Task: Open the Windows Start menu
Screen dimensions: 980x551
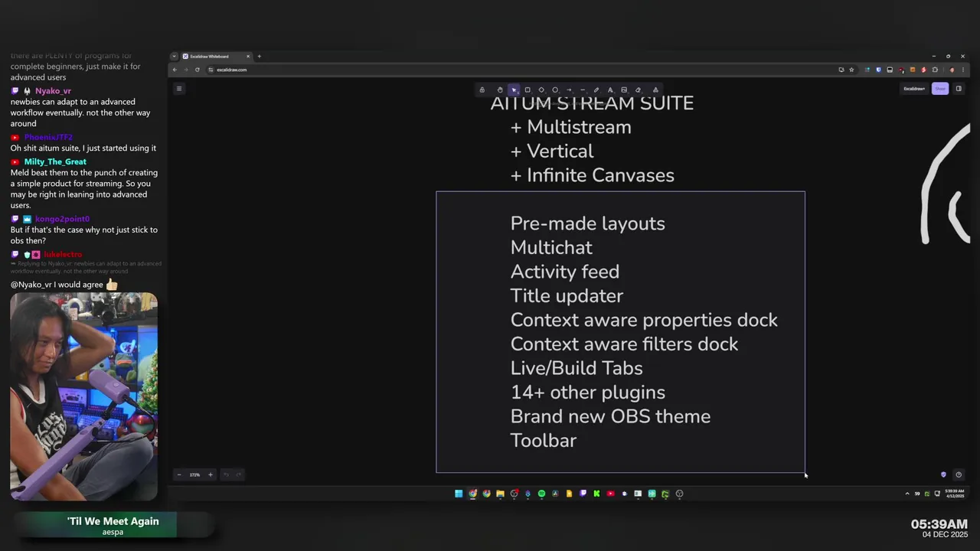Action: coord(459,494)
